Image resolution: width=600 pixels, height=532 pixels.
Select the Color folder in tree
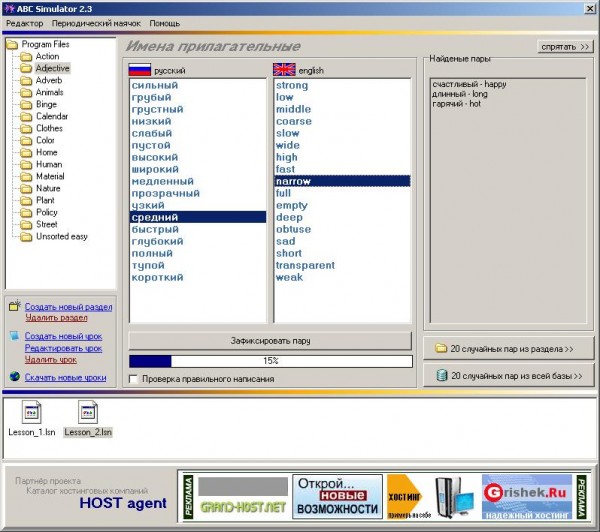(x=45, y=140)
